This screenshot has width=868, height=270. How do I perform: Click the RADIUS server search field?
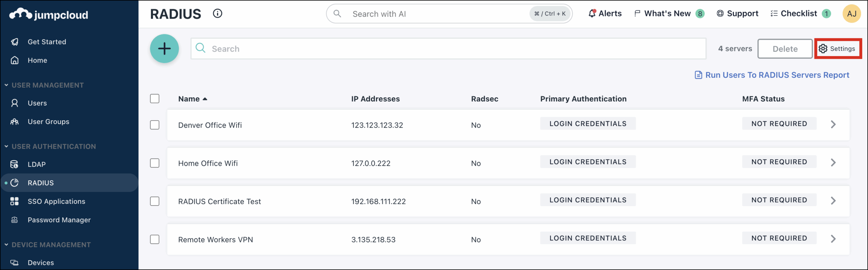(x=448, y=49)
